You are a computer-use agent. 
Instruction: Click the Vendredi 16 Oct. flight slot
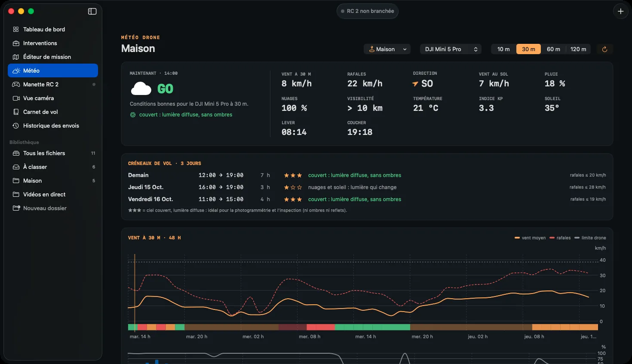[x=150, y=199]
